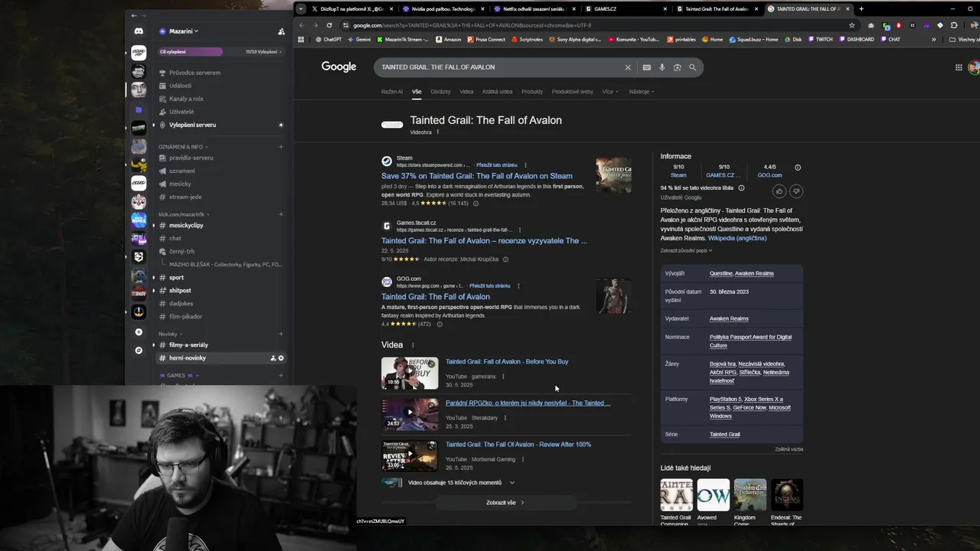Bookmark this page with the star icon

851,25
